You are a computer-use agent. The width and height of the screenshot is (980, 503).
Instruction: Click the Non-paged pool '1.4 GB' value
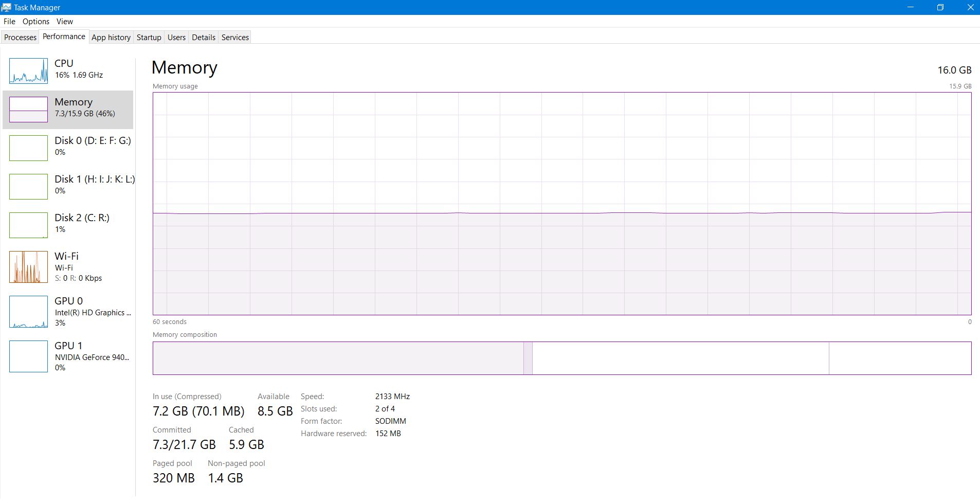[x=225, y=478]
